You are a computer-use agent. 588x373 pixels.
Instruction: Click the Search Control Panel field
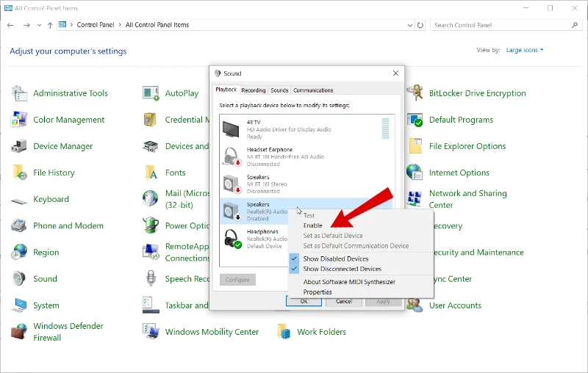tap(501, 25)
